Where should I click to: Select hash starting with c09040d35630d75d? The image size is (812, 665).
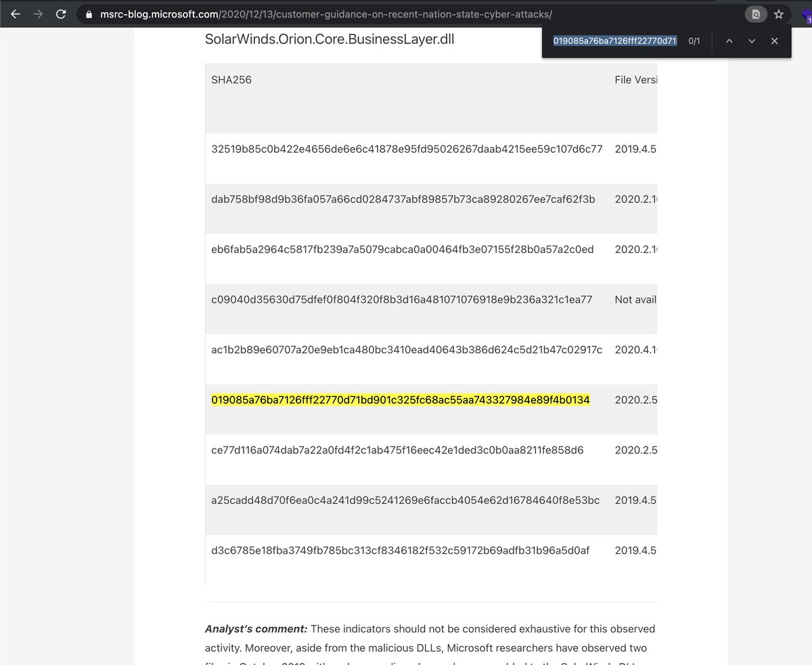[x=402, y=300]
